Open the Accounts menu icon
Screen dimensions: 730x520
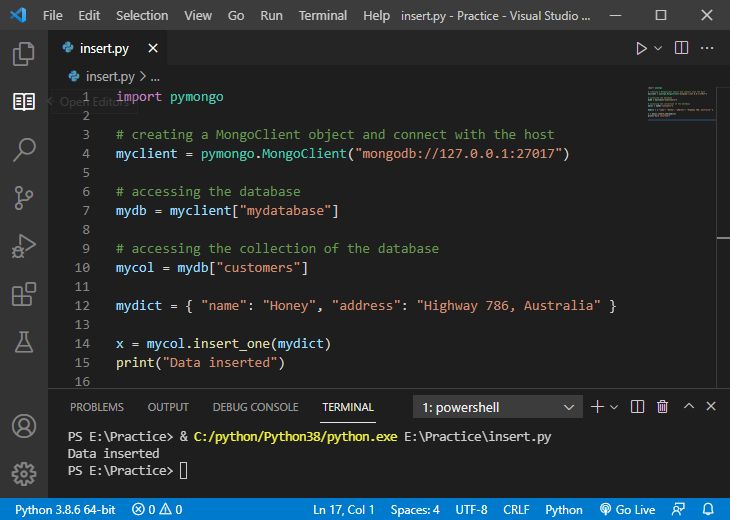tap(24, 425)
